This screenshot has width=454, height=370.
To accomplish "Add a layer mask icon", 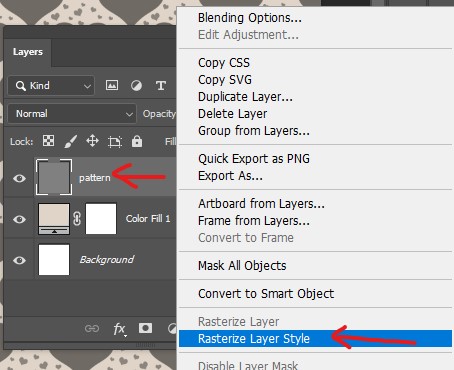I will pyautogui.click(x=145, y=328).
